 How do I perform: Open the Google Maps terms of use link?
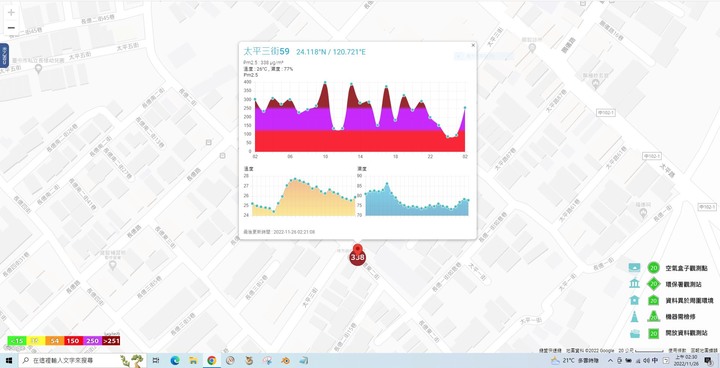point(677,351)
